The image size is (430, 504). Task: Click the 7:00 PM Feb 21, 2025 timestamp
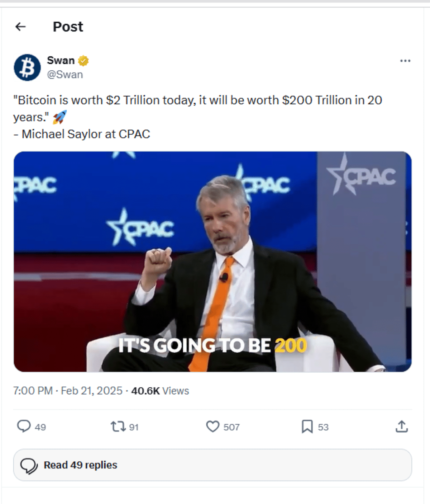click(68, 391)
